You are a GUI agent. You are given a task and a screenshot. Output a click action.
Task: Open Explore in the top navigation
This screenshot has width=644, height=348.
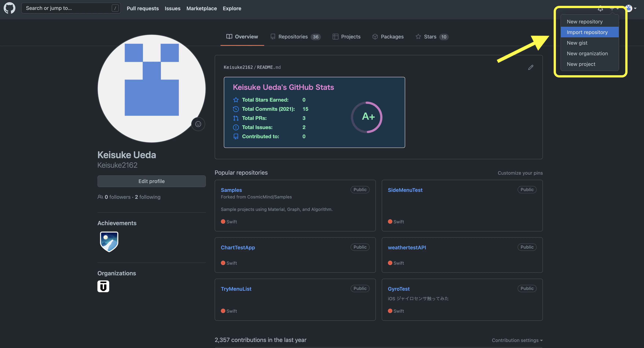click(232, 8)
